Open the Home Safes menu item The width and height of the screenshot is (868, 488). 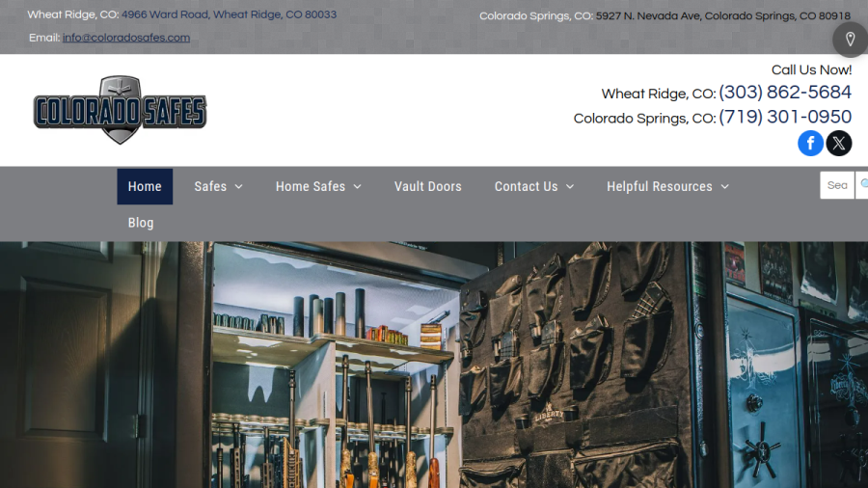pos(311,186)
